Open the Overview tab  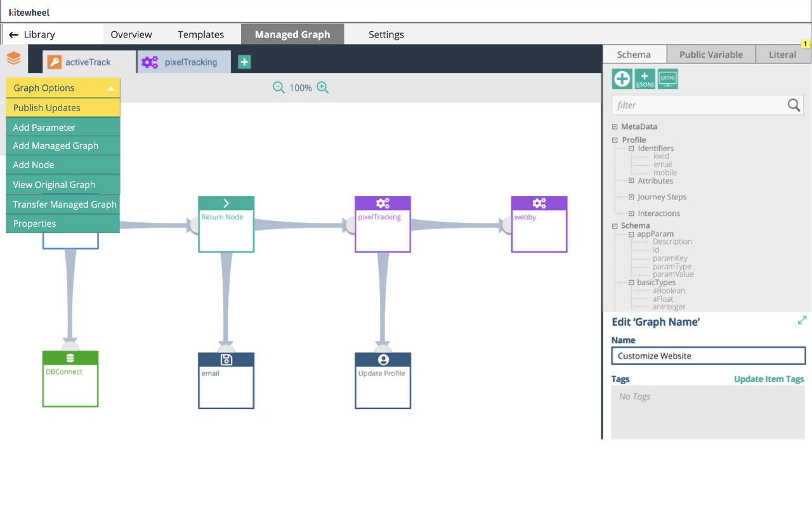coord(131,34)
